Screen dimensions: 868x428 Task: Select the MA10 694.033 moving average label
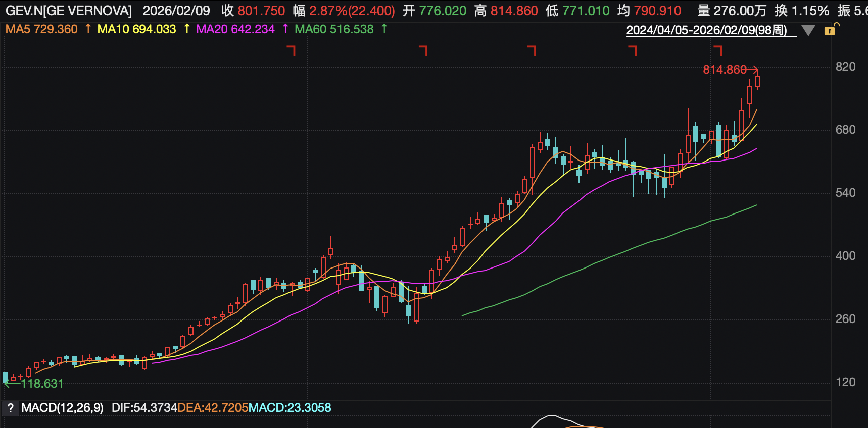(x=136, y=29)
